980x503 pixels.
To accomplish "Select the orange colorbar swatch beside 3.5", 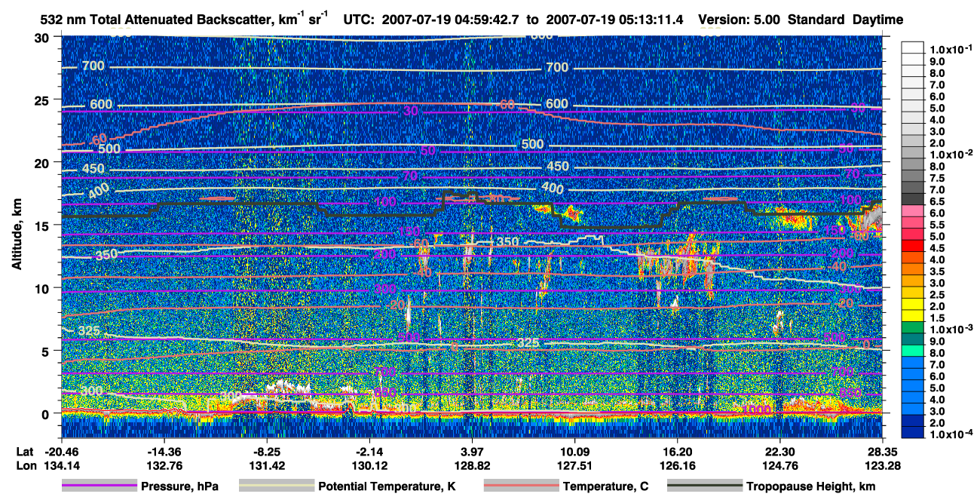I will tap(913, 271).
